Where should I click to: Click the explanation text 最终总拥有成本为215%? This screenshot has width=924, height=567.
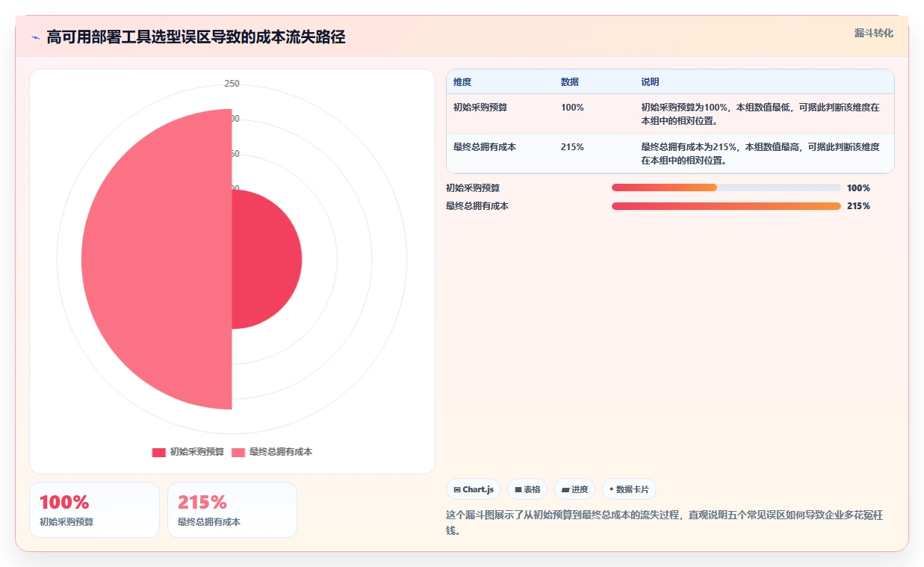click(x=760, y=153)
